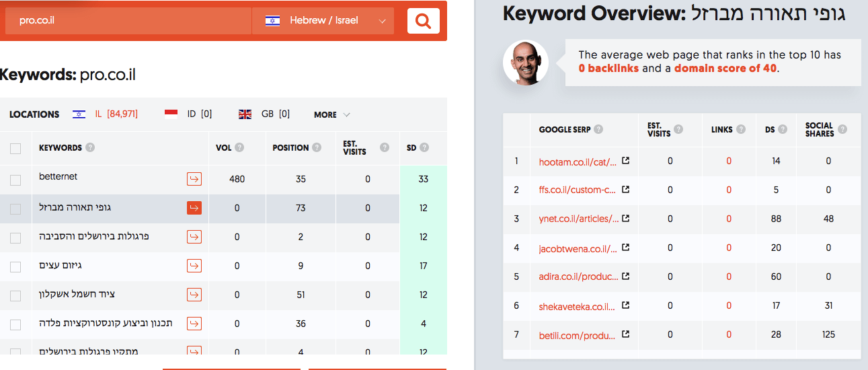Viewport: 868px width, 370px height.
Task: Open the Hebrew / Israel language dropdown
Action: tap(323, 21)
